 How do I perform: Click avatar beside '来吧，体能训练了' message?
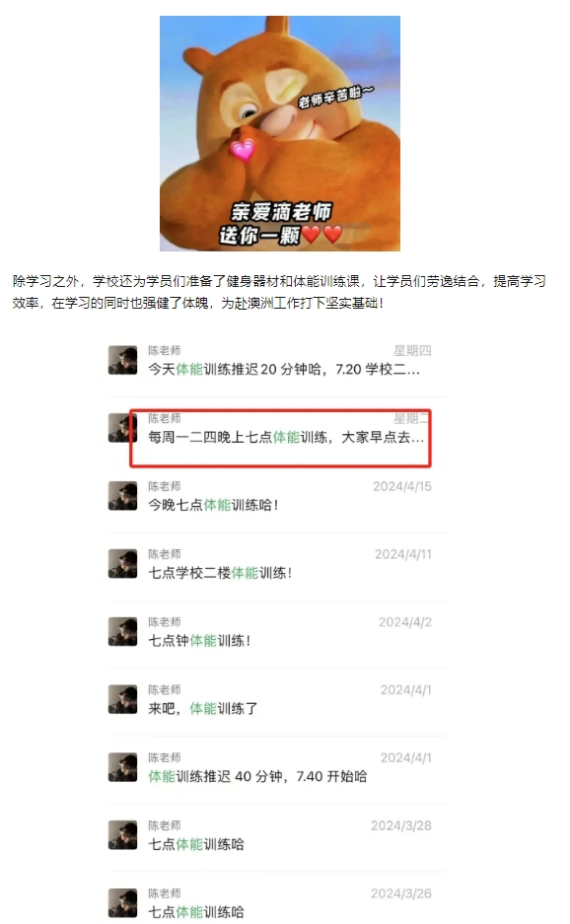click(x=122, y=699)
